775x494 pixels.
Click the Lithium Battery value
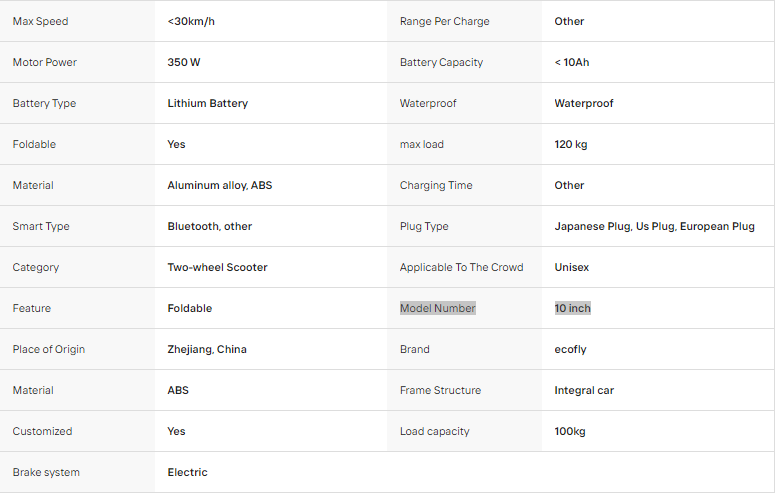[208, 103]
